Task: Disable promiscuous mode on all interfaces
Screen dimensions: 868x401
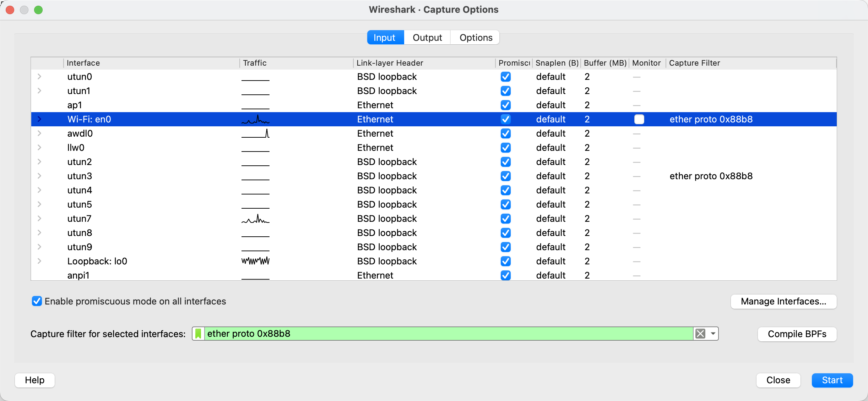Action: [37, 301]
